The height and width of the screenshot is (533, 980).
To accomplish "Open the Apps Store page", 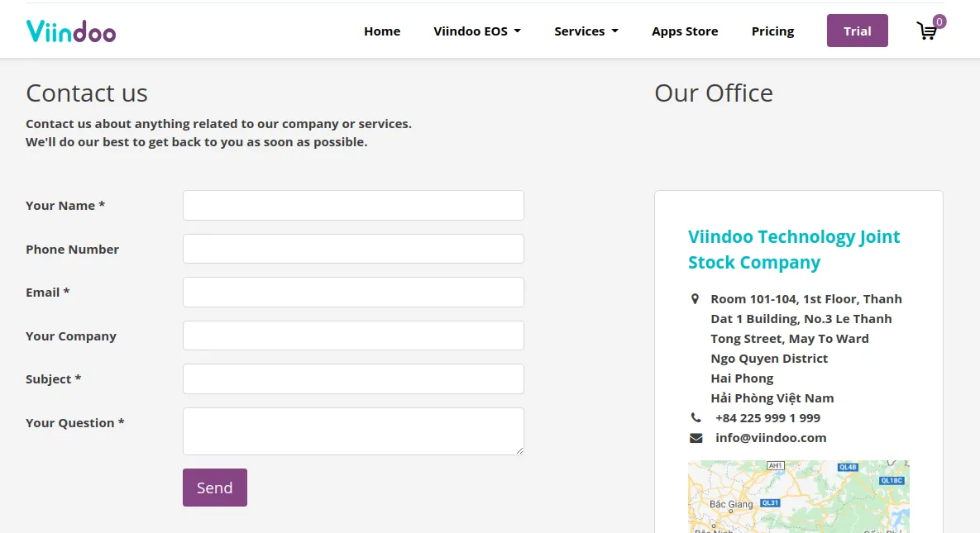I will pyautogui.click(x=685, y=31).
